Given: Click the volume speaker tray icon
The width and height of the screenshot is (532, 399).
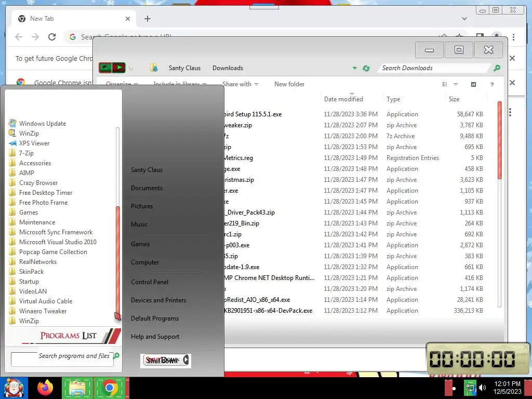Looking at the screenshot, I should click(482, 388).
